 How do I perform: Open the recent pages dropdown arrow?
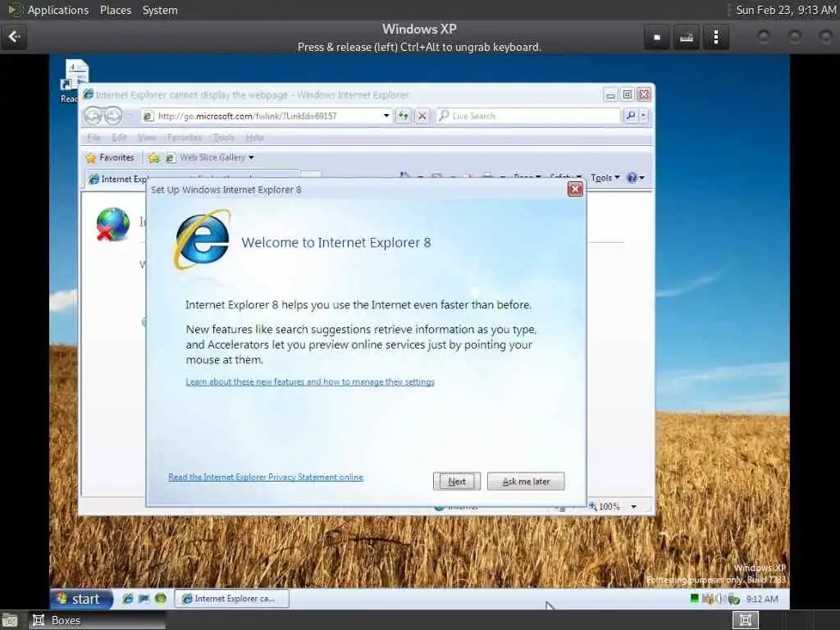[x=129, y=116]
